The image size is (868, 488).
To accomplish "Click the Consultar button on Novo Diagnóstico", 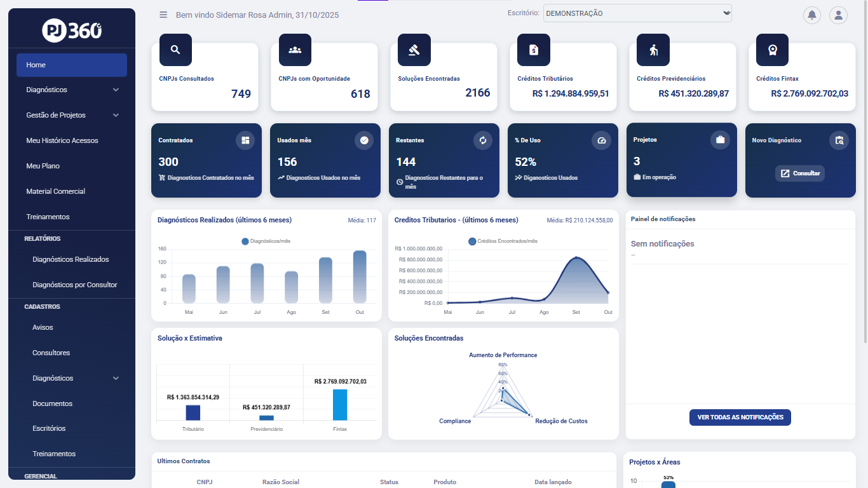I will [799, 173].
